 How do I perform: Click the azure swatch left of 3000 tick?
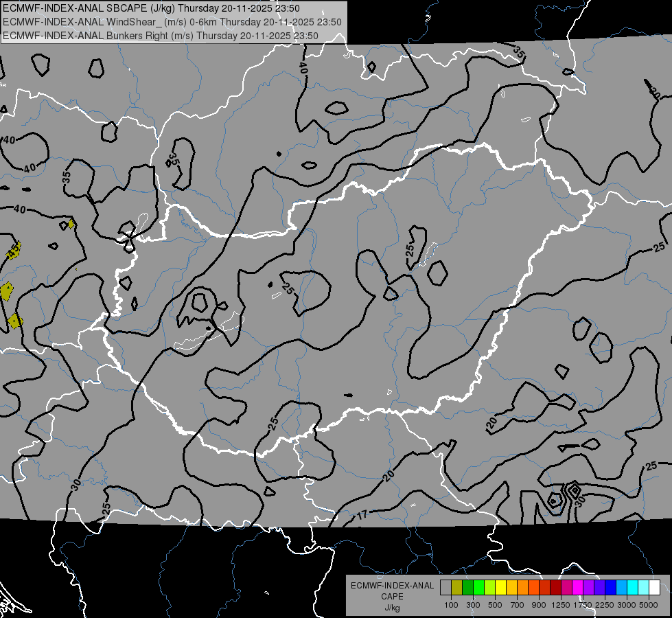[x=622, y=588]
